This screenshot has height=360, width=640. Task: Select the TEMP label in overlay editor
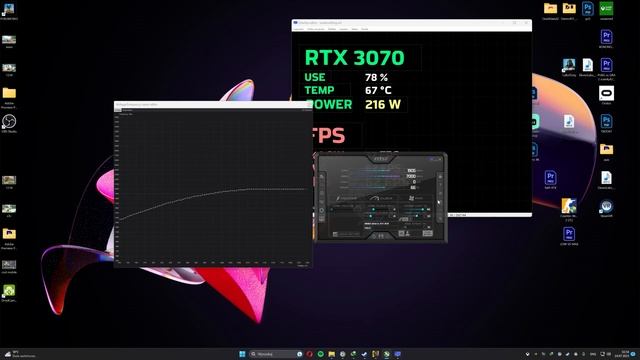[319, 90]
